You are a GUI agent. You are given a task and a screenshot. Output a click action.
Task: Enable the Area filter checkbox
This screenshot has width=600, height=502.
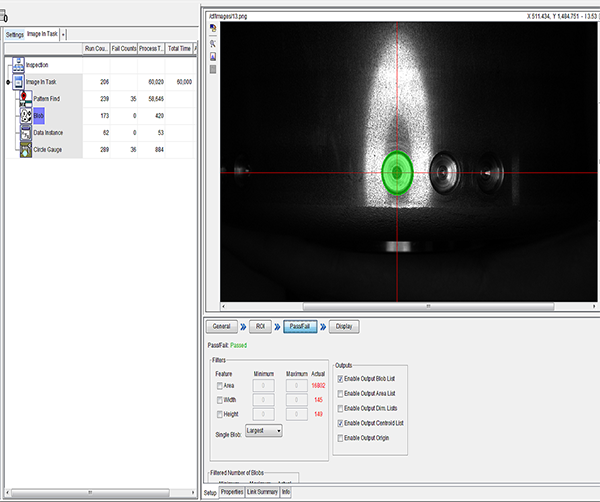pos(220,383)
